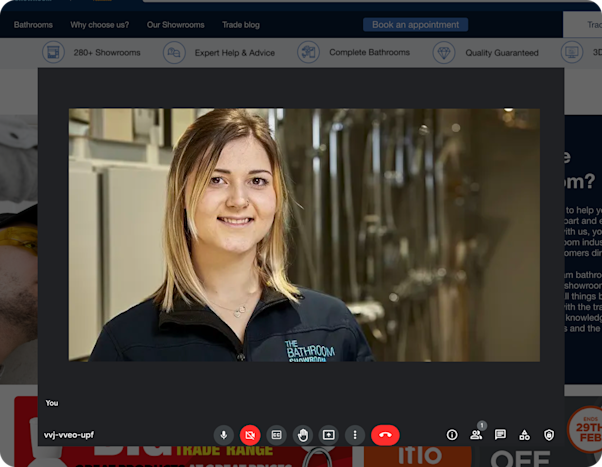Viewport: 602px width, 467px height.
Task: Click the Quality Guaranteed diamond icon
Action: coord(444,53)
